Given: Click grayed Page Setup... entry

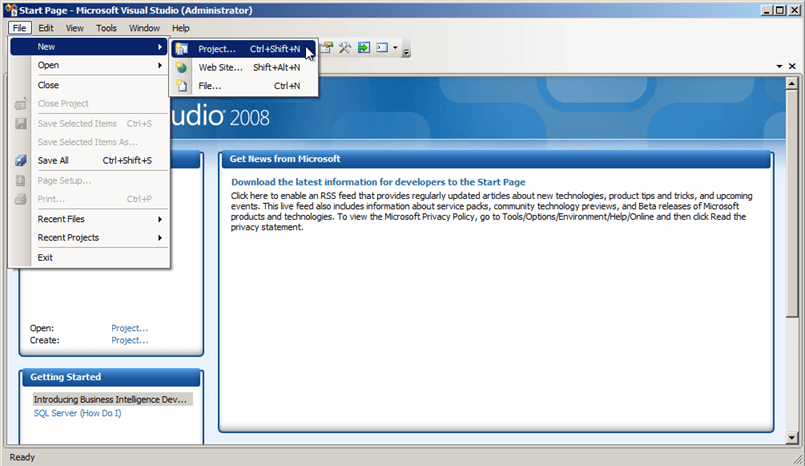Looking at the screenshot, I should [89, 181].
